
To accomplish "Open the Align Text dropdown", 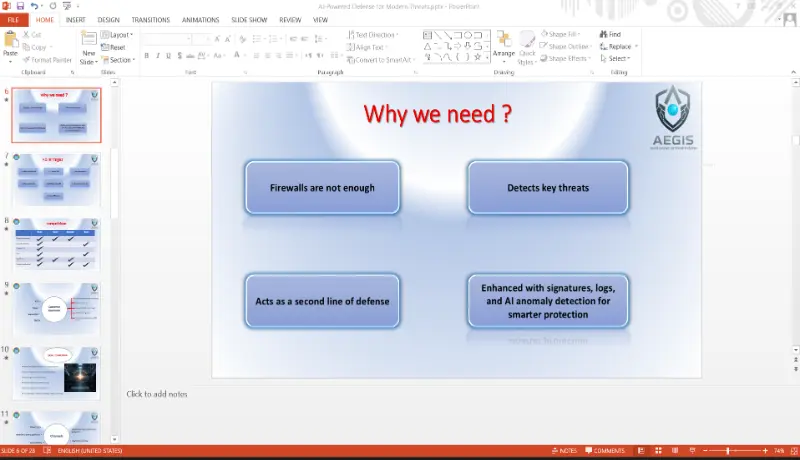I will point(367,47).
